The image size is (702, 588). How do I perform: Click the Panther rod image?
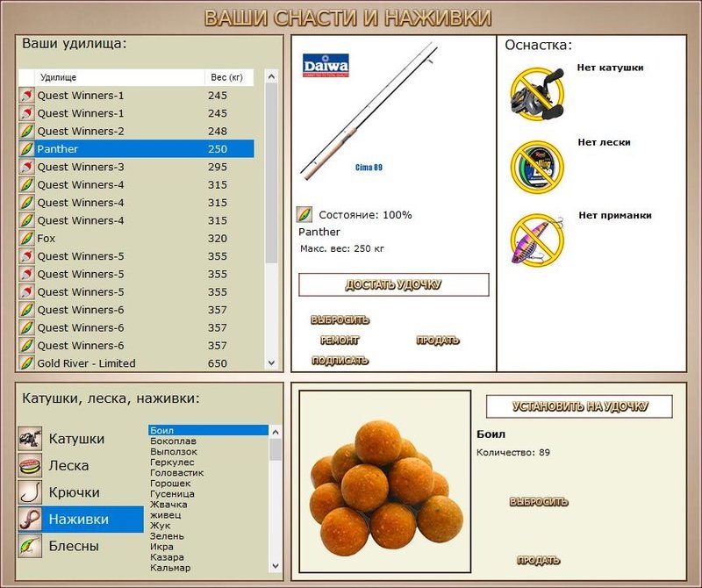click(368, 111)
